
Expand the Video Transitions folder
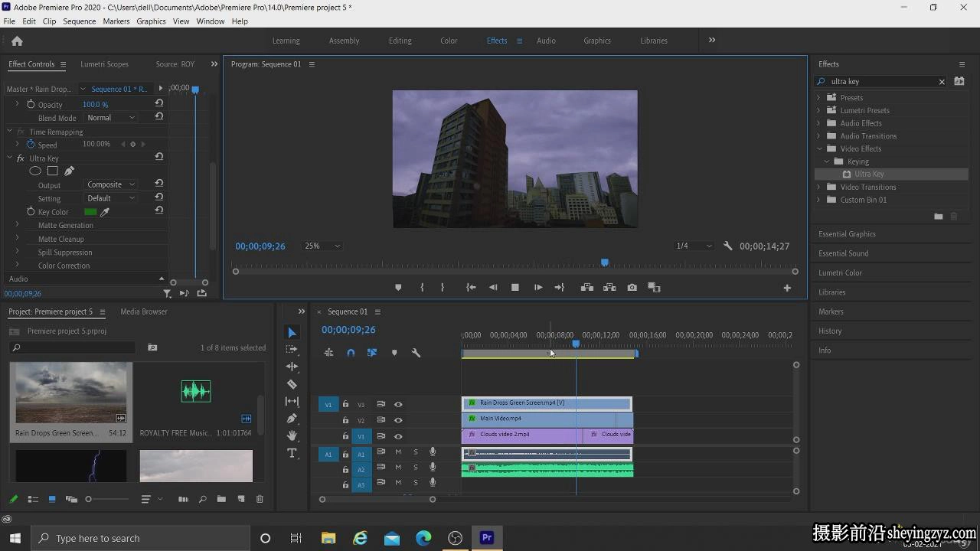(x=818, y=187)
